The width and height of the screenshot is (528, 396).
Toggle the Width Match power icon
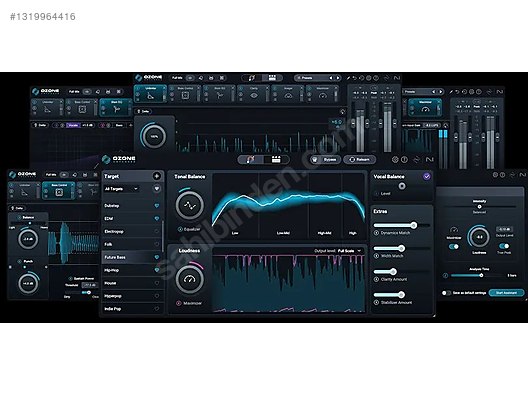[x=376, y=256]
